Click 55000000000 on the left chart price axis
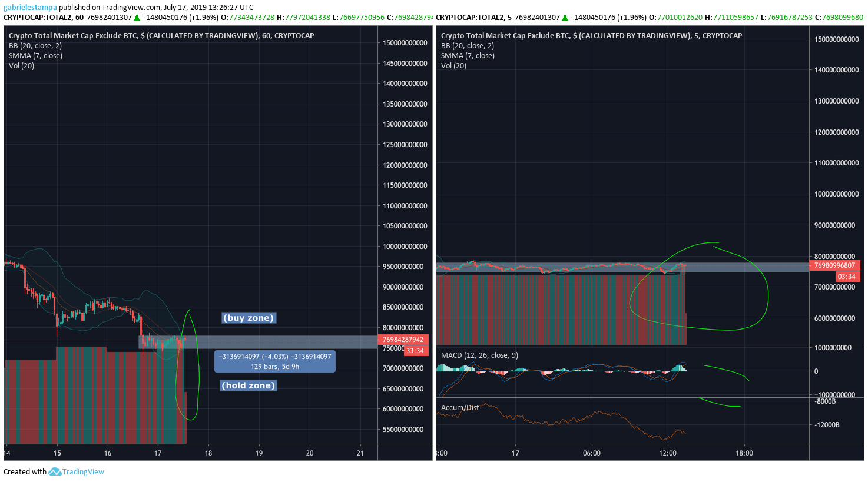868x482 pixels. click(x=403, y=430)
